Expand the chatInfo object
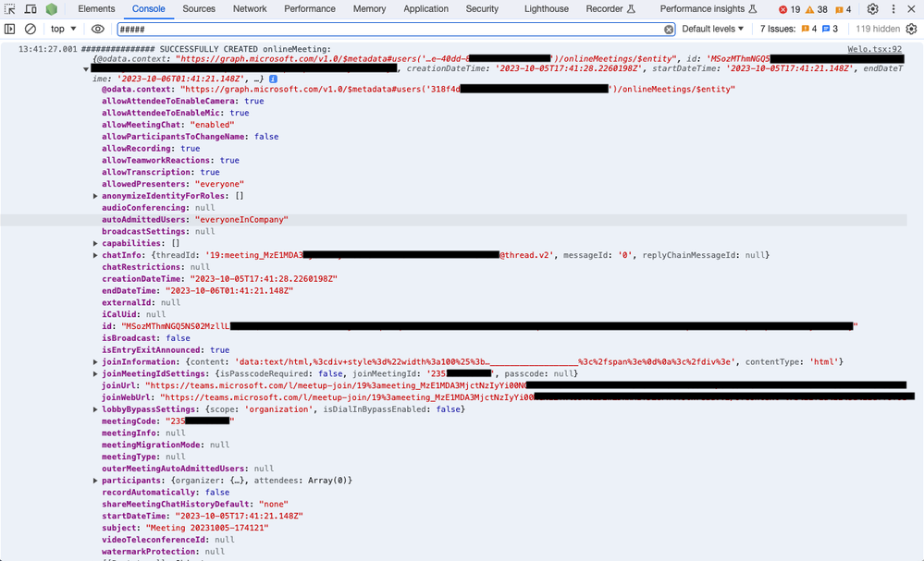Screen dimensions: 924x561 click(x=95, y=255)
